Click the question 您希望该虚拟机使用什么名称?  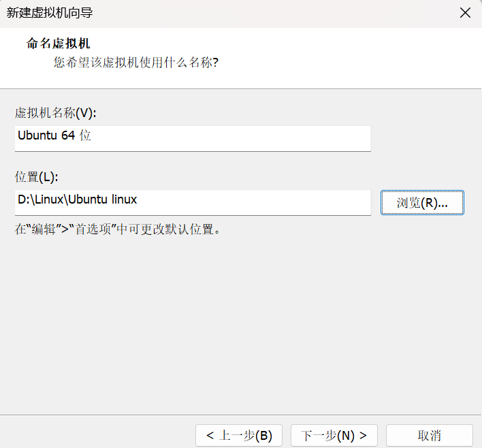click(136, 63)
